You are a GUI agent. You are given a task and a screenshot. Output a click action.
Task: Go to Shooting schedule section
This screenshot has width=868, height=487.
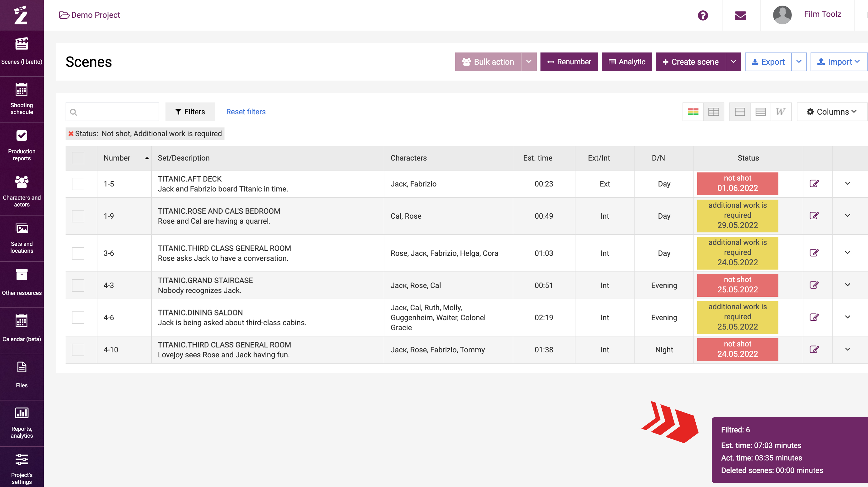click(22, 100)
